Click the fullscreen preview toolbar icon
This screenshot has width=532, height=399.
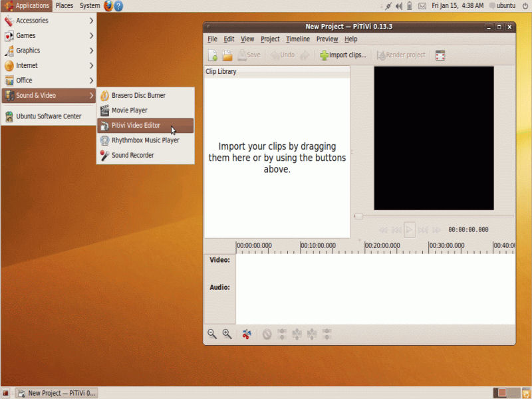[440, 55]
